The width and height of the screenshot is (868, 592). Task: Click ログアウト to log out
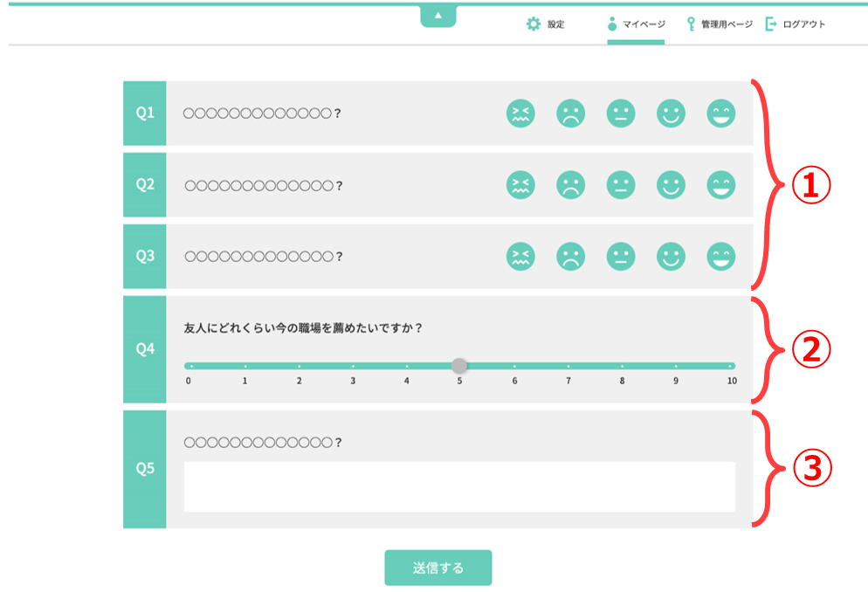(796, 24)
